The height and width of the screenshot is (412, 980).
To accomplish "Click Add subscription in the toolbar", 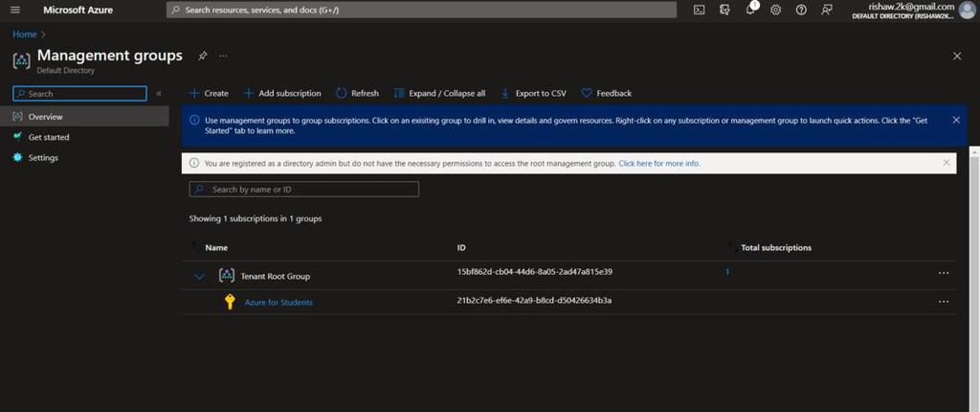I will (282, 93).
